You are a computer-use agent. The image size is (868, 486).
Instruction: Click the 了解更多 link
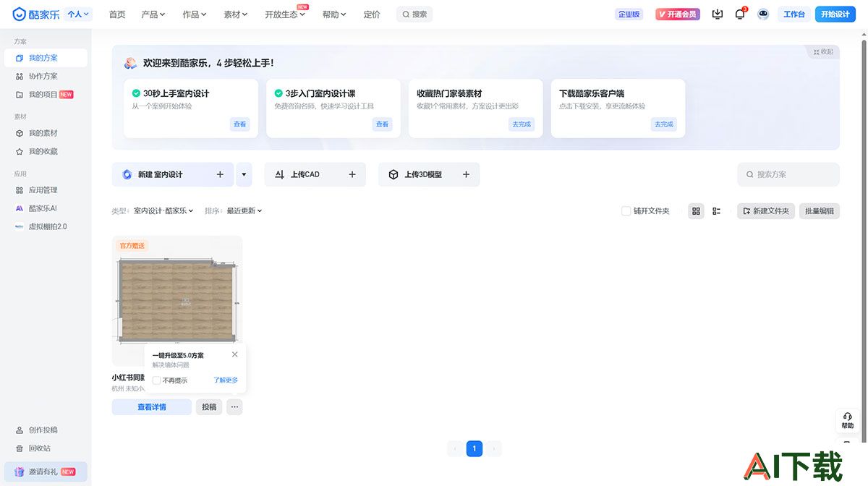tap(226, 380)
